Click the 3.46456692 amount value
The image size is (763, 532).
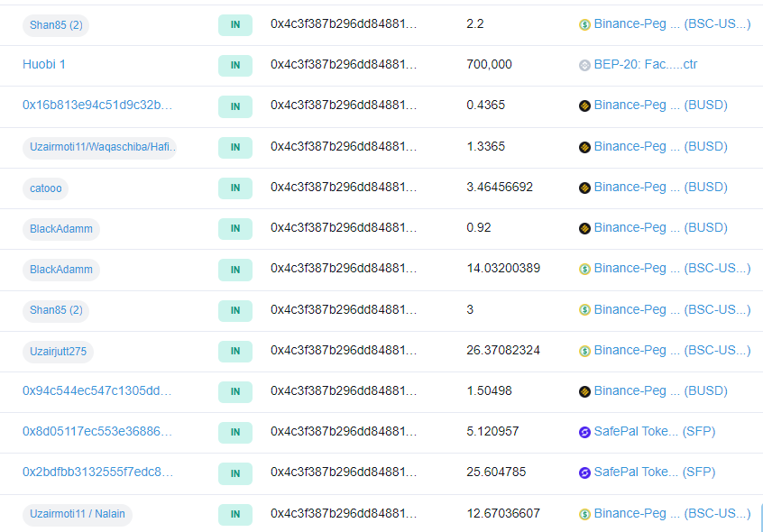tap(500, 188)
